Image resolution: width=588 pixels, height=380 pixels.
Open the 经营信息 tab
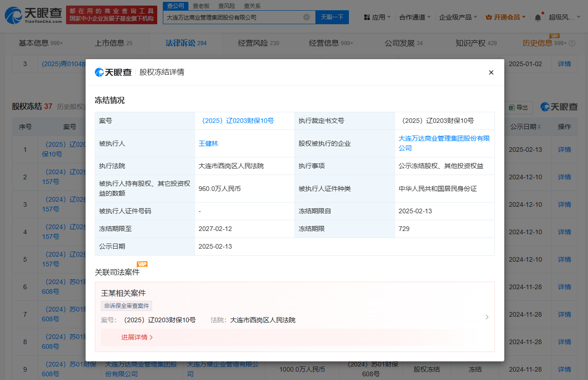(x=331, y=43)
